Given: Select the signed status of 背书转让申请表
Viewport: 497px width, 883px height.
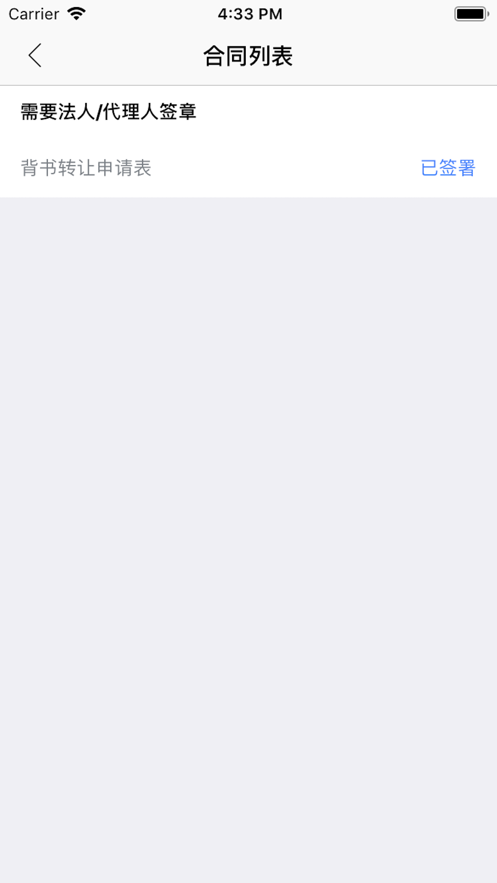Looking at the screenshot, I should [x=448, y=168].
